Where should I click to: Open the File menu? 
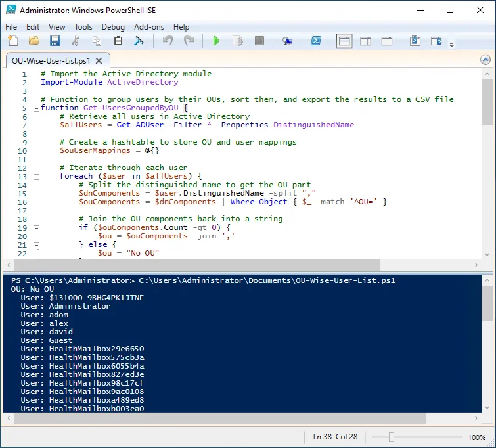pos(11,27)
